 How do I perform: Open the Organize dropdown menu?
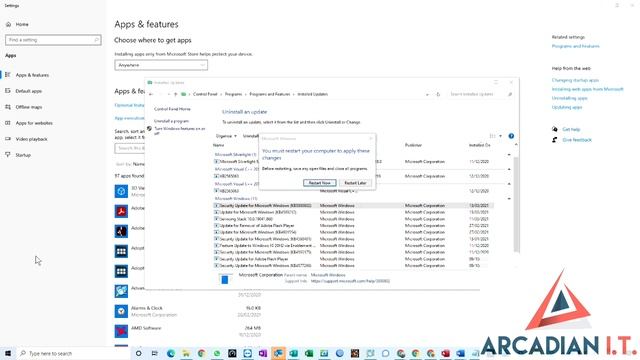(226, 136)
